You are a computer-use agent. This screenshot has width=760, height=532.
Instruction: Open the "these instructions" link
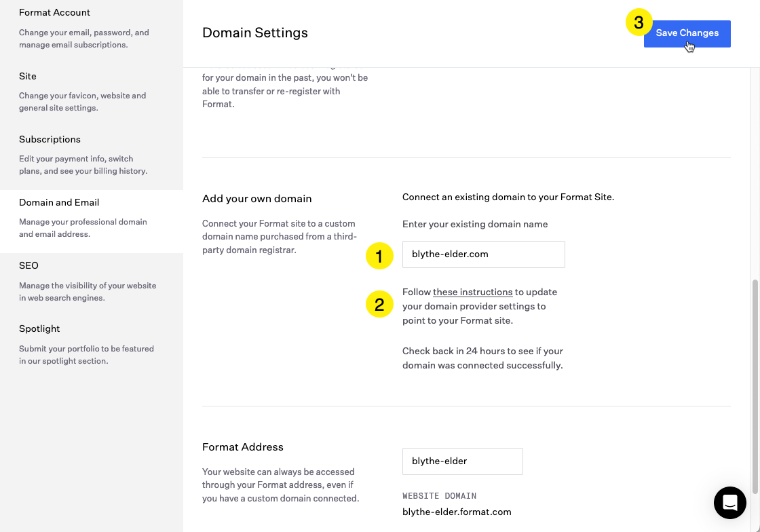[x=472, y=292]
